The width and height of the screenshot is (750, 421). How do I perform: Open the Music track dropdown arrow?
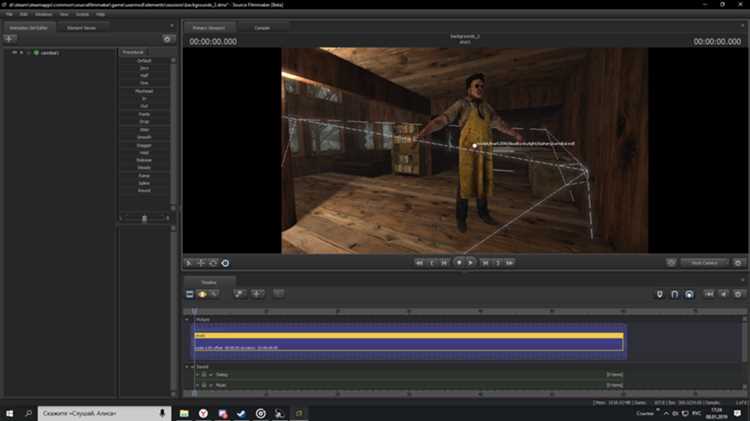tap(211, 385)
